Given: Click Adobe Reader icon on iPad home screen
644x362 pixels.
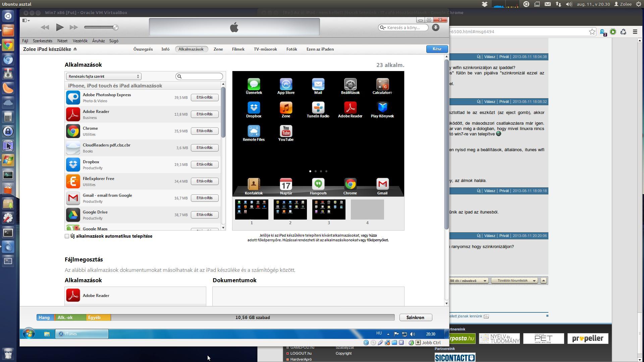Looking at the screenshot, I should point(350,108).
